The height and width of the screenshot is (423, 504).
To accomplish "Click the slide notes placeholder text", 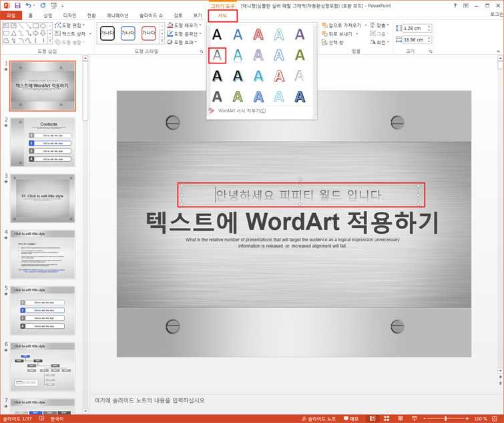I will [x=150, y=400].
